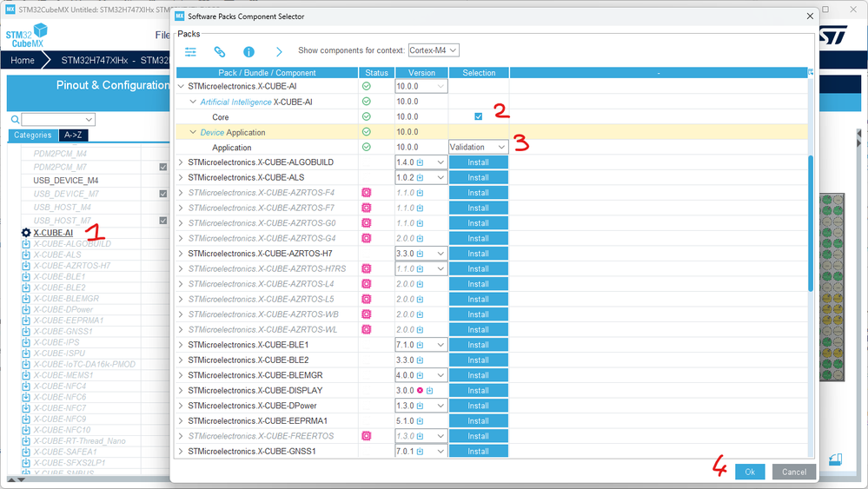
Task: Switch to the Categories tab
Action: [33, 135]
